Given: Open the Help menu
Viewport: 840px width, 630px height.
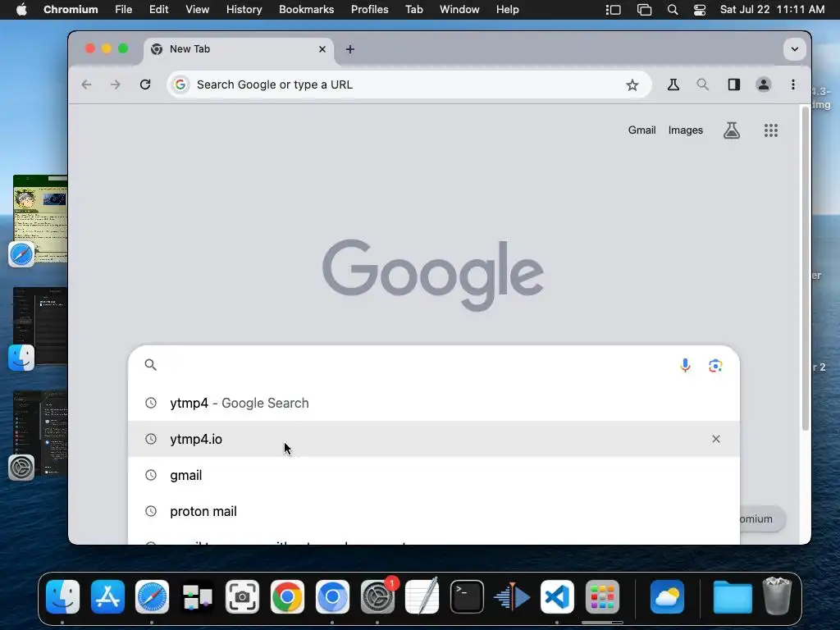Looking at the screenshot, I should tap(507, 10).
